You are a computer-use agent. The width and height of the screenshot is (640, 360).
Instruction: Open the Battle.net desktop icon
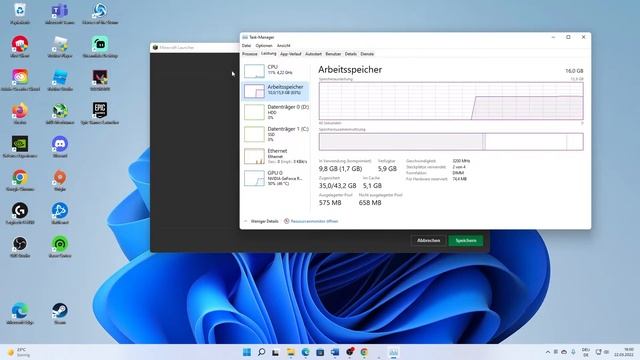(x=60, y=213)
